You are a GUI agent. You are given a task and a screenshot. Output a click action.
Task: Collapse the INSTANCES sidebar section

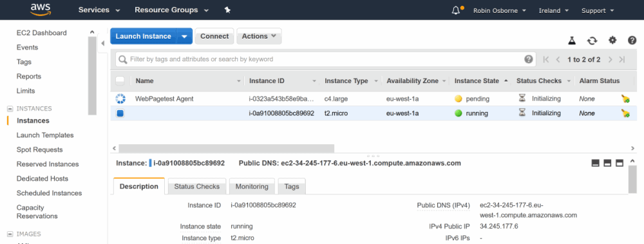click(x=10, y=109)
